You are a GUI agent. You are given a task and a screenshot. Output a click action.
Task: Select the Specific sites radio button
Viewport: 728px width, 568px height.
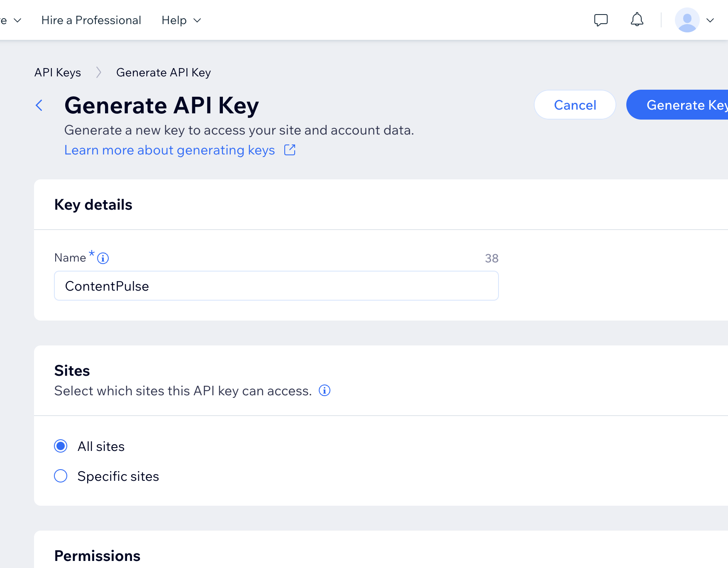point(61,476)
